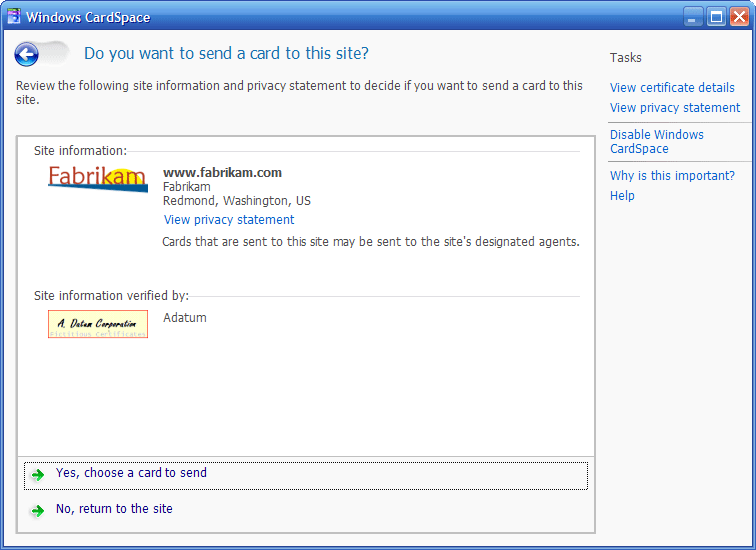Open View privacy statement in Tasks panel

[x=675, y=108]
